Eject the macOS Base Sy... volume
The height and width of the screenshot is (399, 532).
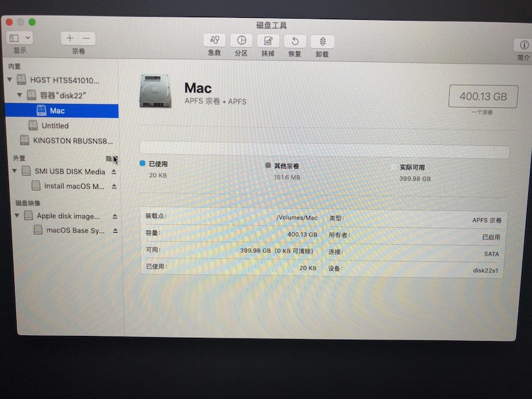115,231
